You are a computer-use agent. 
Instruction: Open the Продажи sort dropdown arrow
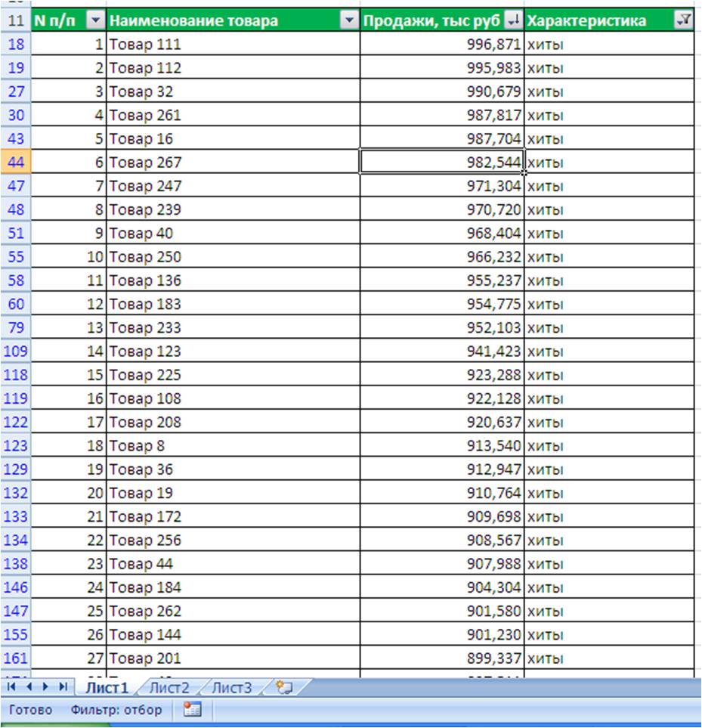pyautogui.click(x=514, y=20)
